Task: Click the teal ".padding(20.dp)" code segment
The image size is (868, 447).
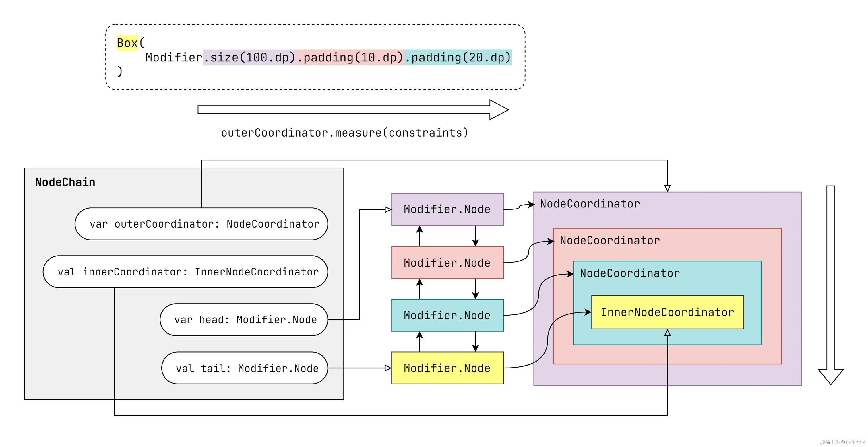Action: [x=458, y=57]
